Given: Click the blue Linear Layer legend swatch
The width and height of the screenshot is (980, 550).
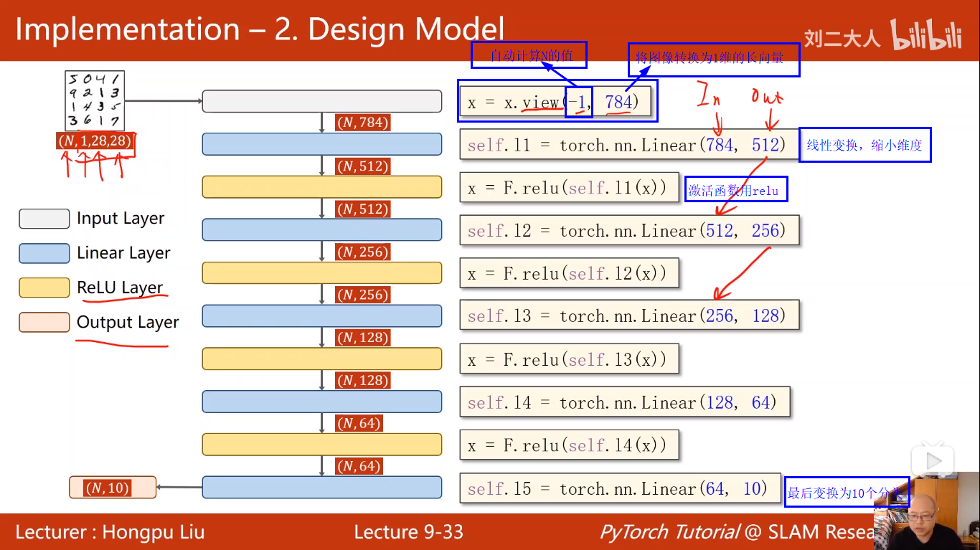Looking at the screenshot, I should (44, 253).
